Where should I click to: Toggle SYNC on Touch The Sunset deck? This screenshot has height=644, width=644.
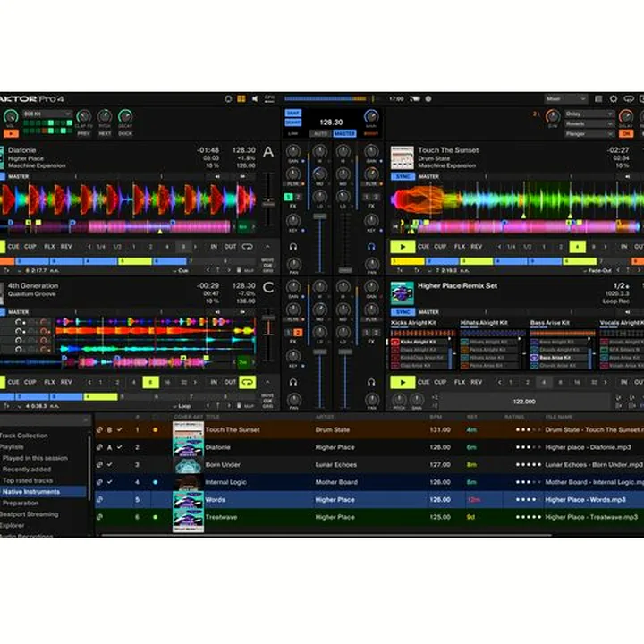402,176
